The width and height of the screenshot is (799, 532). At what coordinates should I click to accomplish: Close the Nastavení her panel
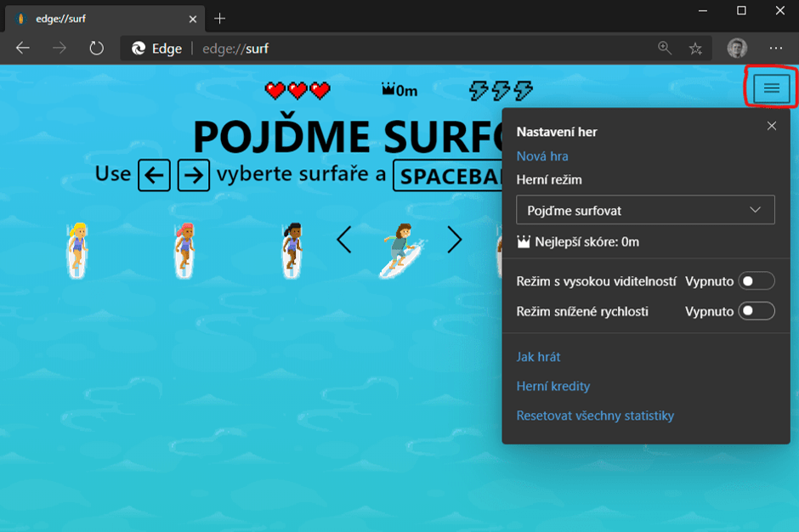(x=771, y=126)
